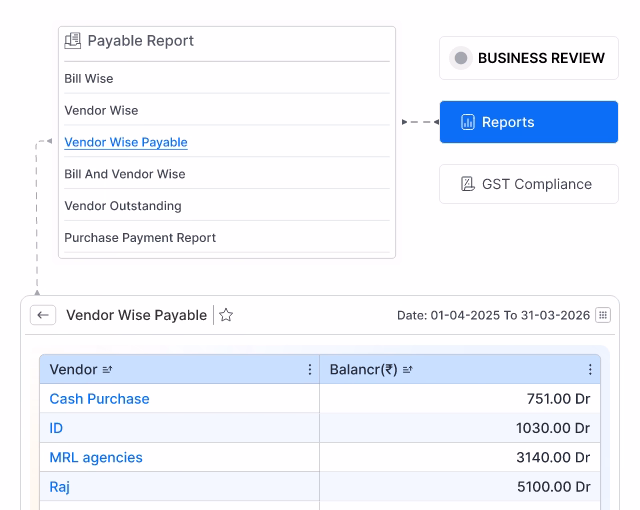Open Cash Purchase vendor link
Image resolution: width=640 pixels, height=510 pixels.
(x=99, y=399)
